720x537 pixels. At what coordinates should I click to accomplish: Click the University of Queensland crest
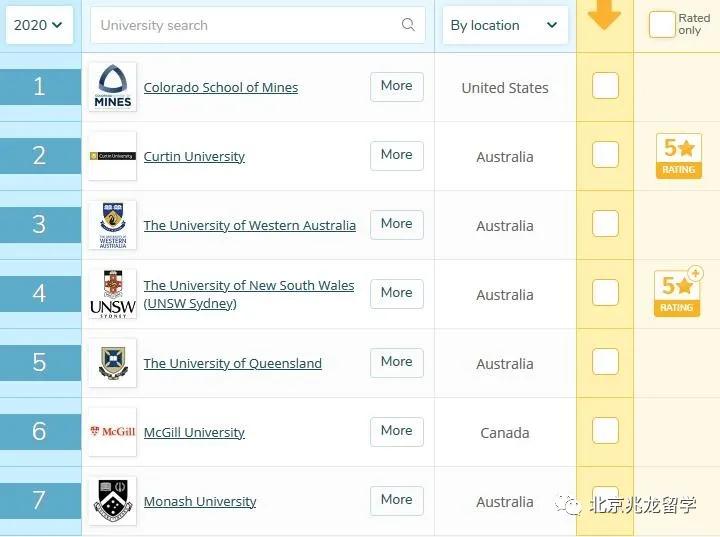112,363
